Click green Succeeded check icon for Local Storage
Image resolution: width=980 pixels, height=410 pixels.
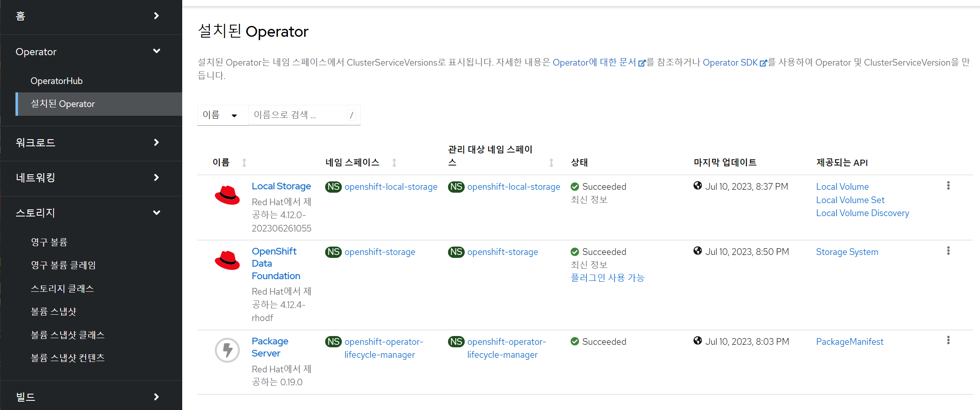click(x=575, y=187)
